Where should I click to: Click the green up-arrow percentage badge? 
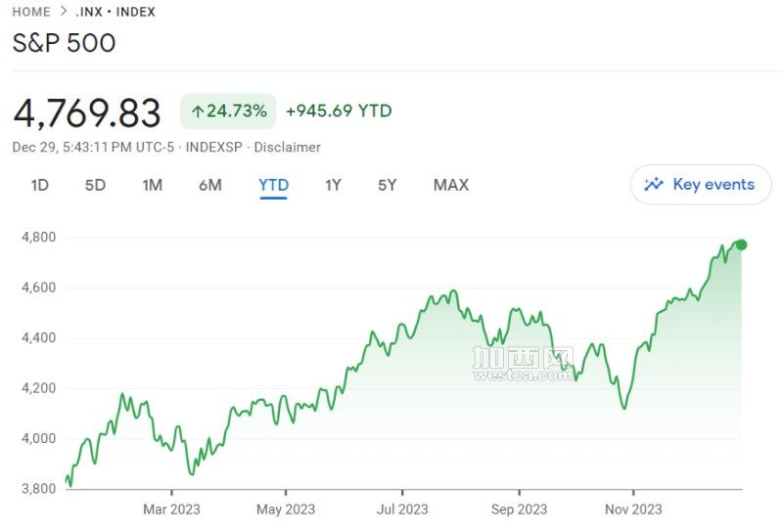[228, 111]
